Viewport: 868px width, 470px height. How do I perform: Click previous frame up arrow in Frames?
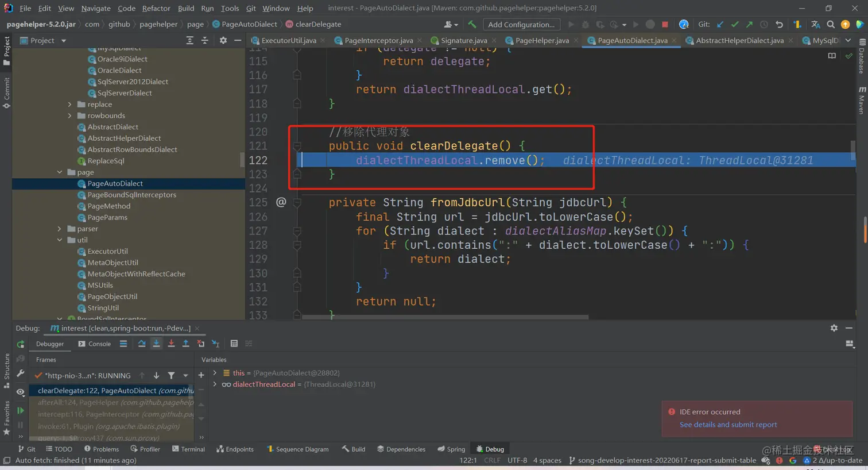coord(142,375)
